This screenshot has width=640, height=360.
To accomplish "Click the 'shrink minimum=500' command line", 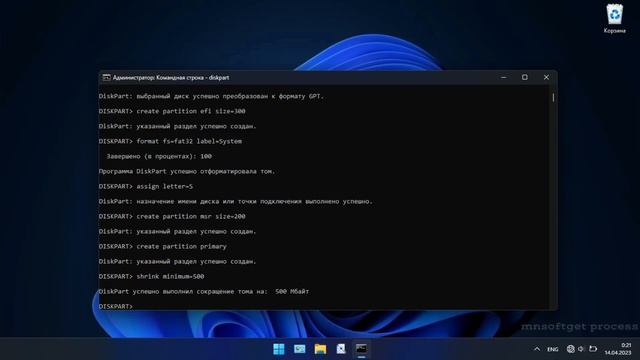I will pyautogui.click(x=151, y=276).
